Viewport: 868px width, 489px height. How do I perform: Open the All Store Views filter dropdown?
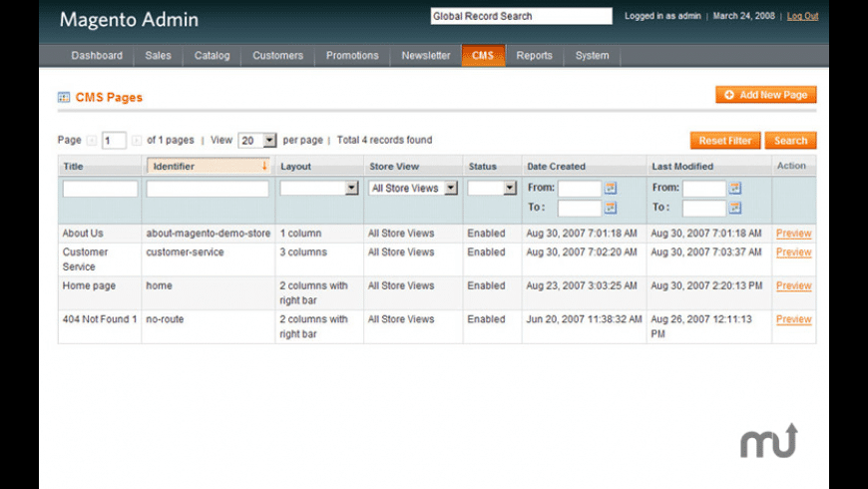pos(450,188)
